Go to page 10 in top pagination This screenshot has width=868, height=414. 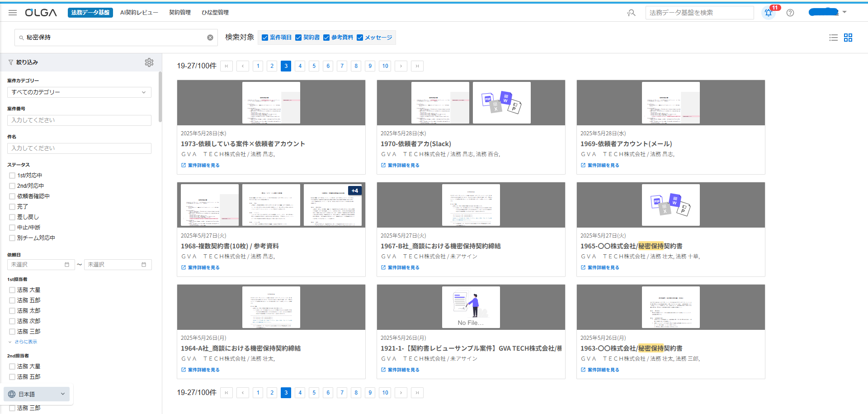pos(385,66)
